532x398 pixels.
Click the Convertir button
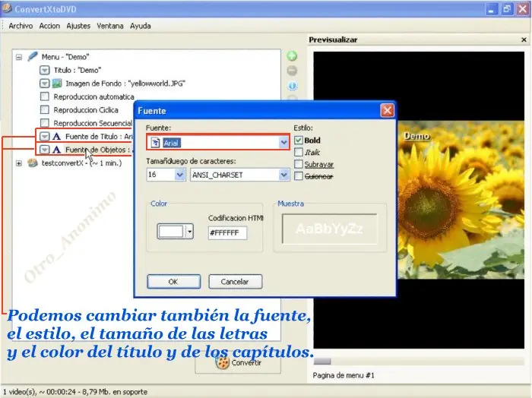238,363
